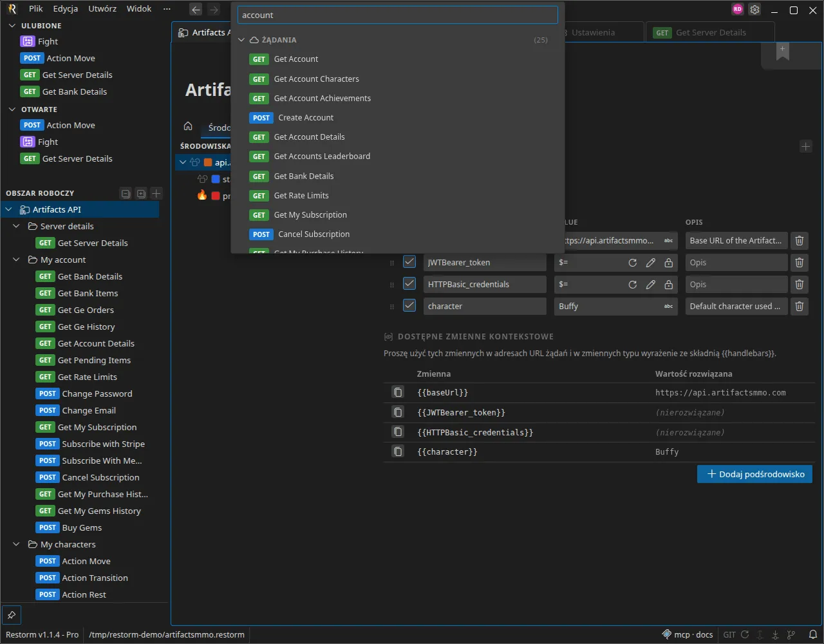The height and width of the screenshot is (644, 824).
Task: Switch to the Ustawienia tab
Action: (x=593, y=32)
